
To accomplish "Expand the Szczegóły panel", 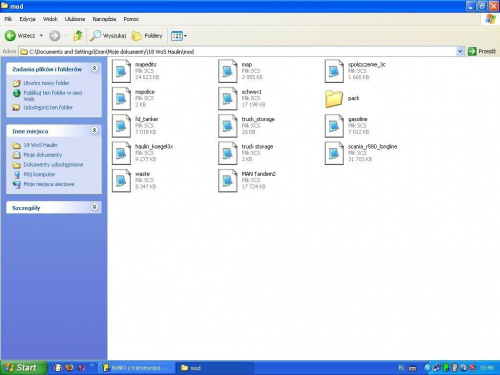I will [95, 207].
